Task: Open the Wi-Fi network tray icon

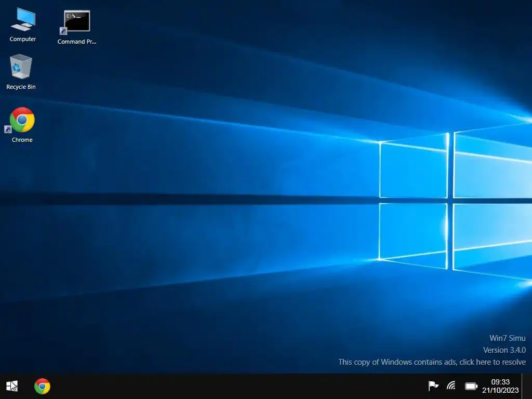Action: [x=451, y=386]
